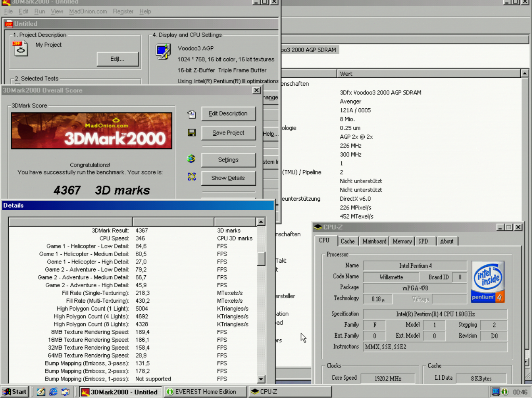Open the Windows Start menu
The image size is (532, 398).
point(15,392)
